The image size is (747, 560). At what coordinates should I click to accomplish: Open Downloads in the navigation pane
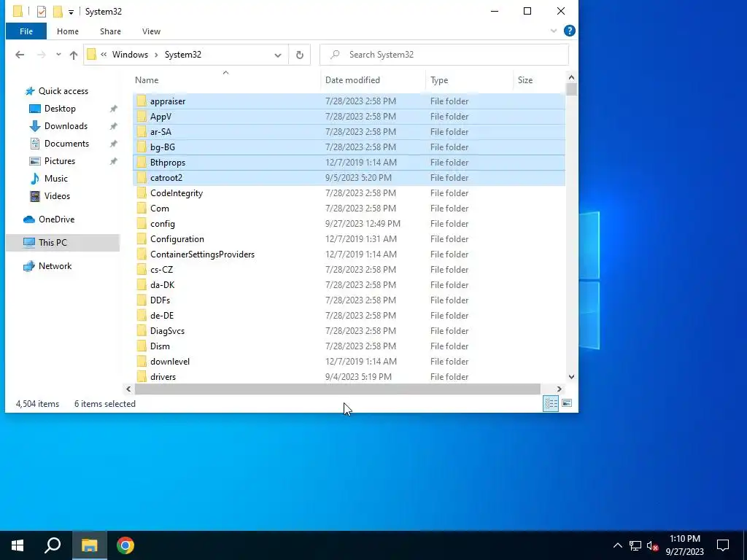click(x=66, y=126)
